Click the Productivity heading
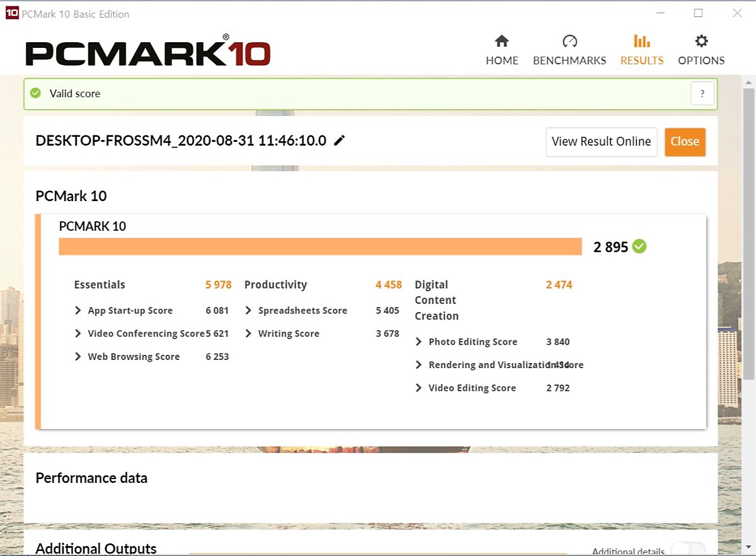This screenshot has width=756, height=556. tap(275, 285)
